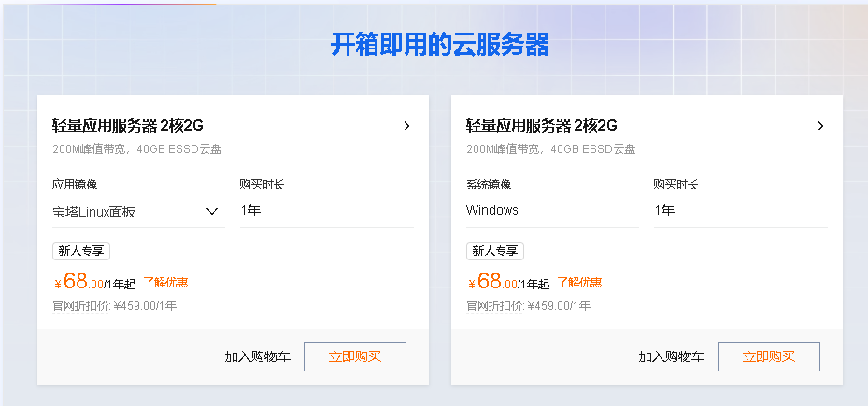Open 了解优惠 link on the left card
The width and height of the screenshot is (868, 406).
tap(165, 282)
